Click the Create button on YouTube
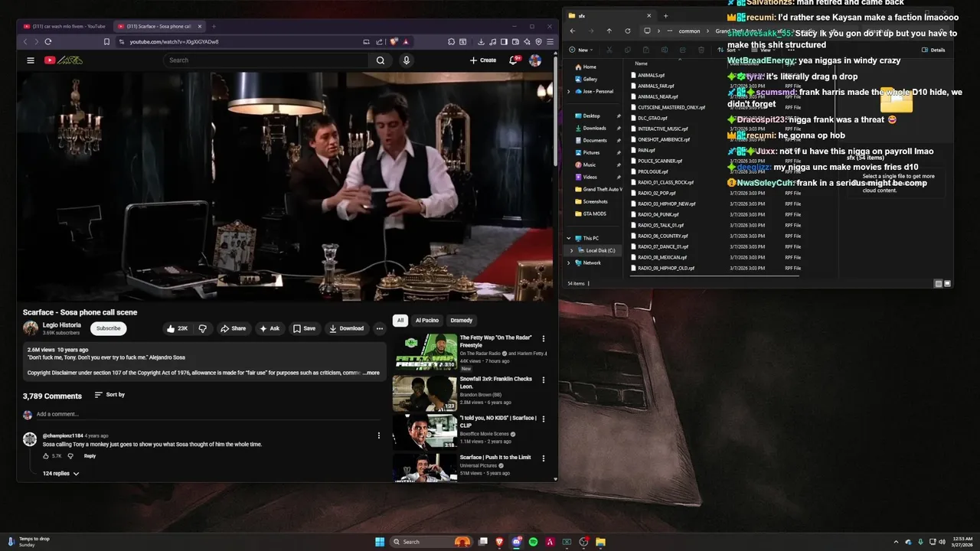 click(x=483, y=60)
